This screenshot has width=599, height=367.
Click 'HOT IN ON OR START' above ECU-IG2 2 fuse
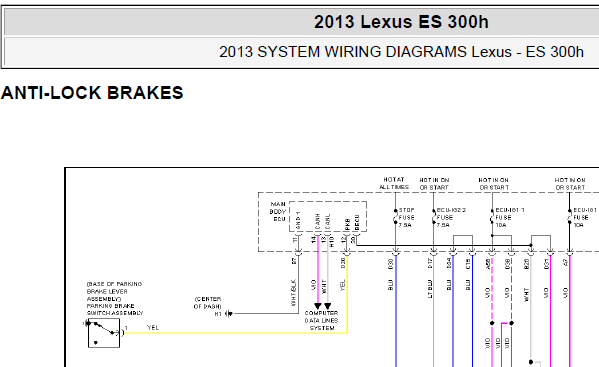tap(434, 184)
